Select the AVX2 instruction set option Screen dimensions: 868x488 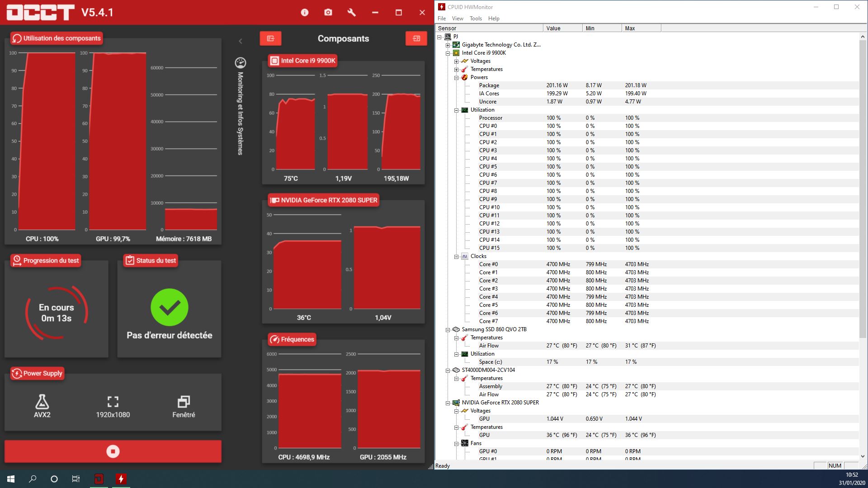coord(42,406)
